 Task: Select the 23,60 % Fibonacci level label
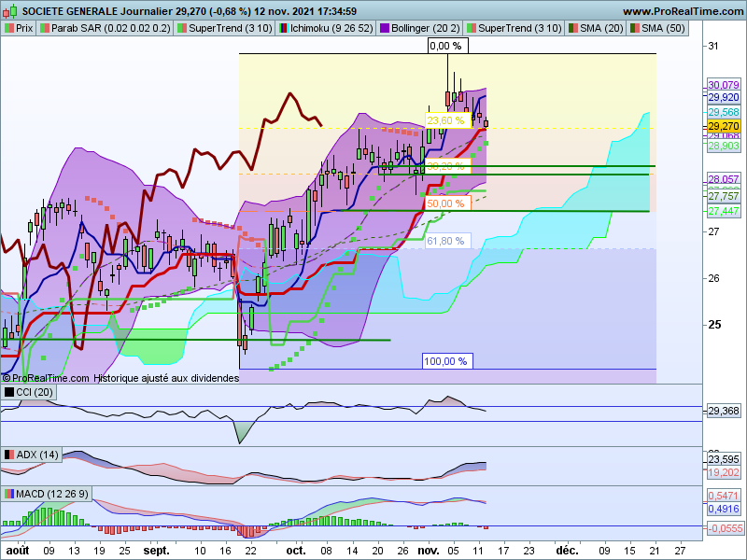coord(446,120)
